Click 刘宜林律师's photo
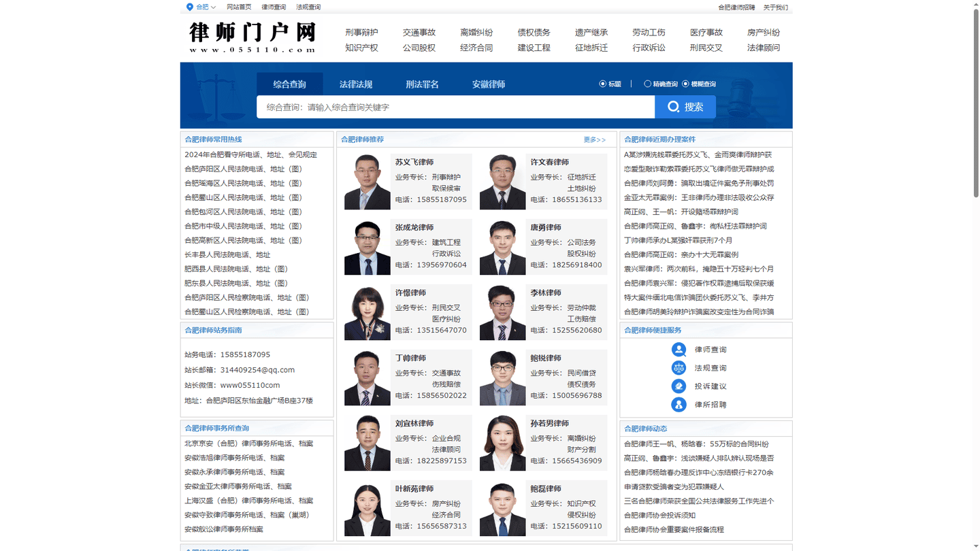This screenshot has width=980, height=551. [x=367, y=443]
